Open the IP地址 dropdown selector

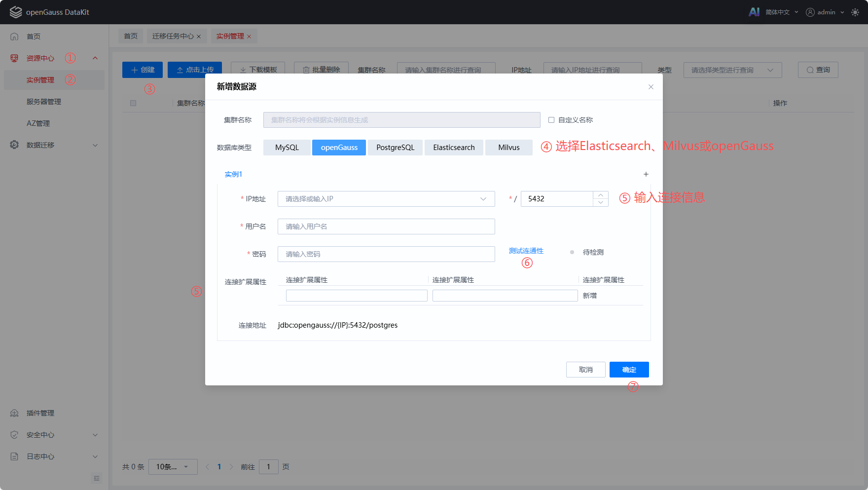386,199
